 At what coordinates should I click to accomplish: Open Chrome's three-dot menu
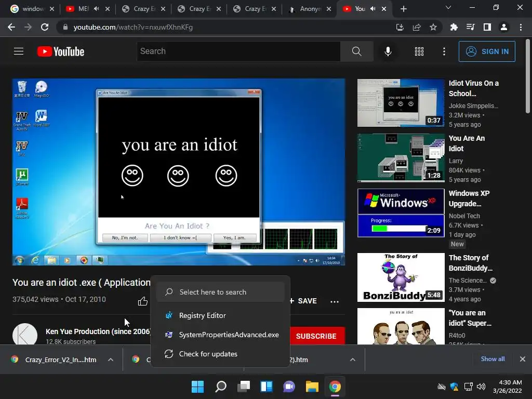pyautogui.click(x=521, y=27)
